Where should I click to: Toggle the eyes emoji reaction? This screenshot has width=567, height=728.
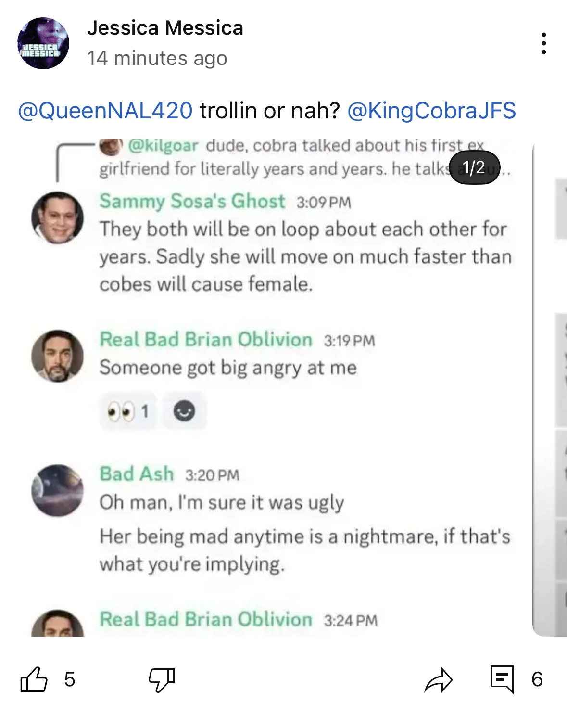pyautogui.click(x=128, y=411)
